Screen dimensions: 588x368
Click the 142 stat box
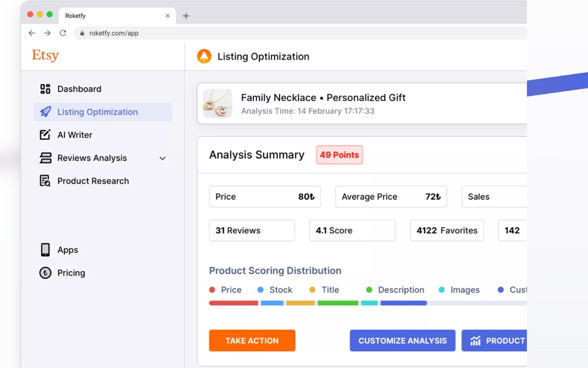tap(513, 231)
